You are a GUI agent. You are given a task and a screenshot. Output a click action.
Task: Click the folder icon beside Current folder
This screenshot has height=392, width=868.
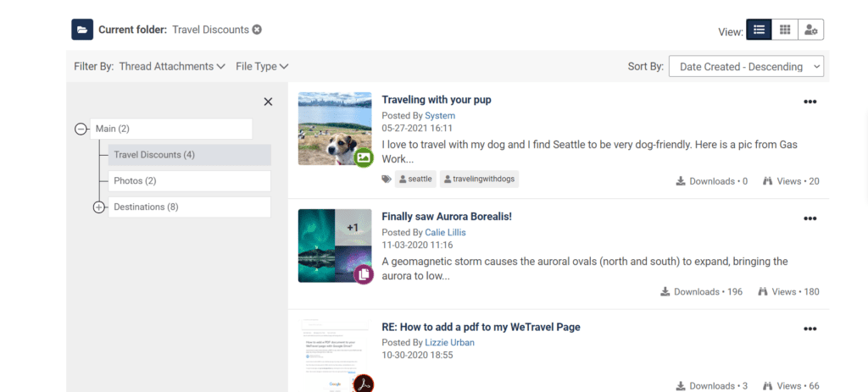(82, 30)
